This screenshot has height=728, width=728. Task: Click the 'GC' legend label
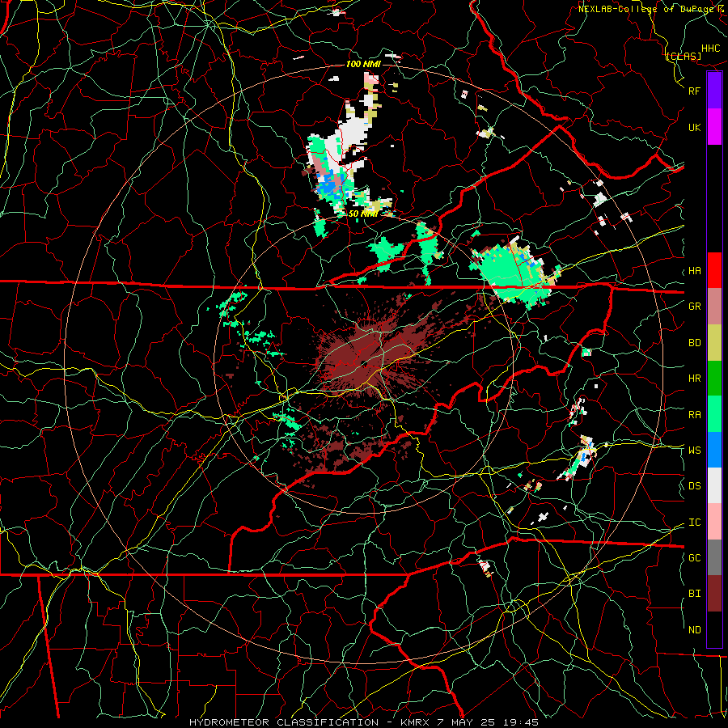(x=694, y=558)
